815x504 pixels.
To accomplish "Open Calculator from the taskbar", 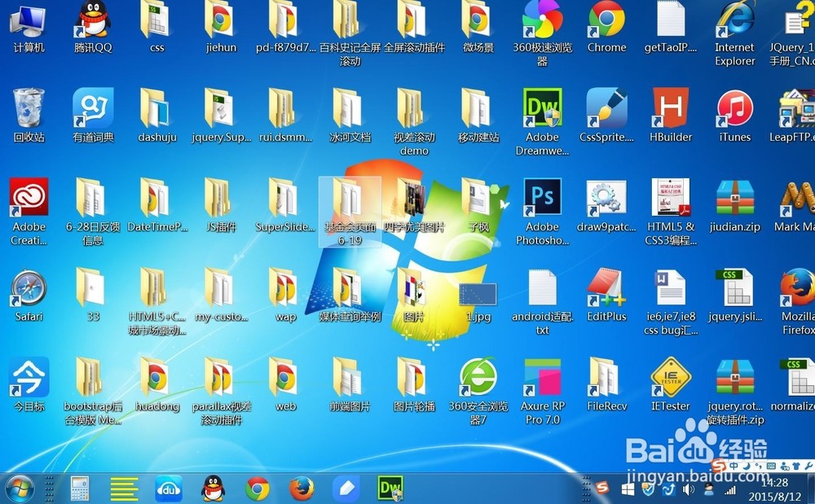I will click(x=80, y=489).
